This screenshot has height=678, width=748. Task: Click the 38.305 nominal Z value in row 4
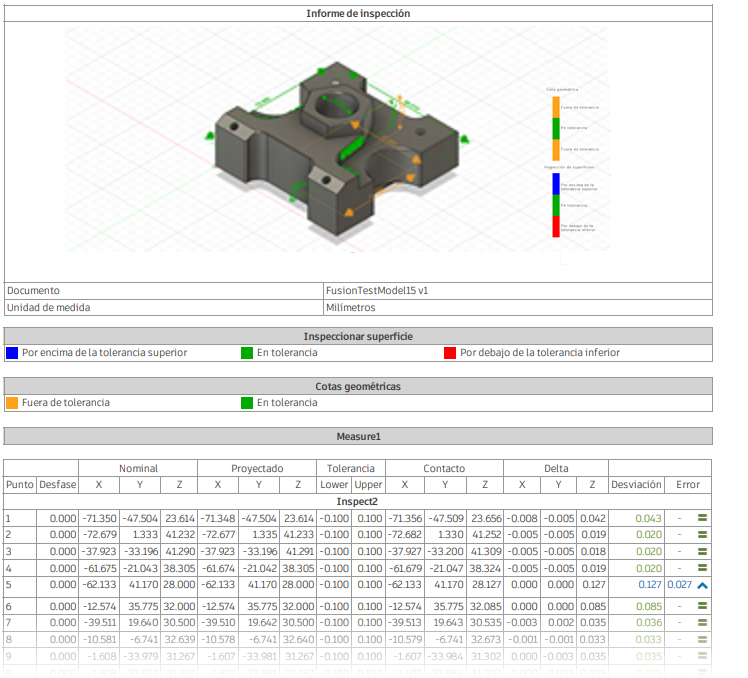(179, 568)
